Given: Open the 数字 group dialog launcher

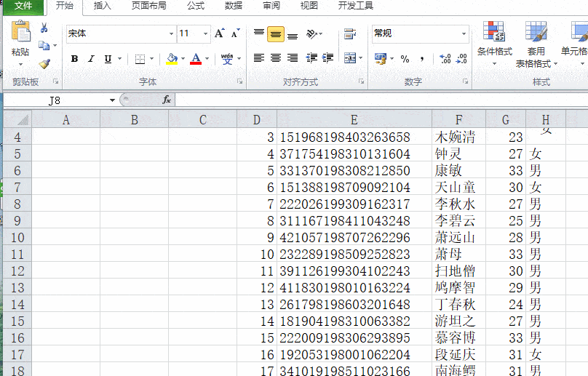Looking at the screenshot, I should click(465, 81).
